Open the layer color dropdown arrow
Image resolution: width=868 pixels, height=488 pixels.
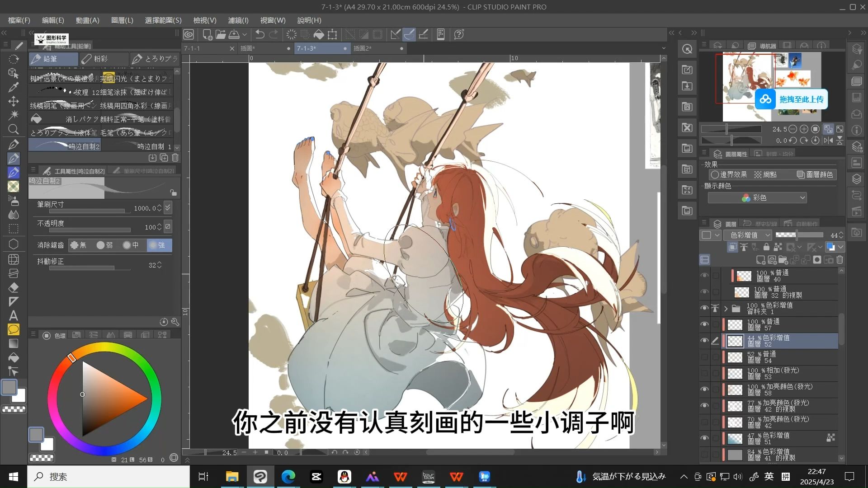point(840,247)
